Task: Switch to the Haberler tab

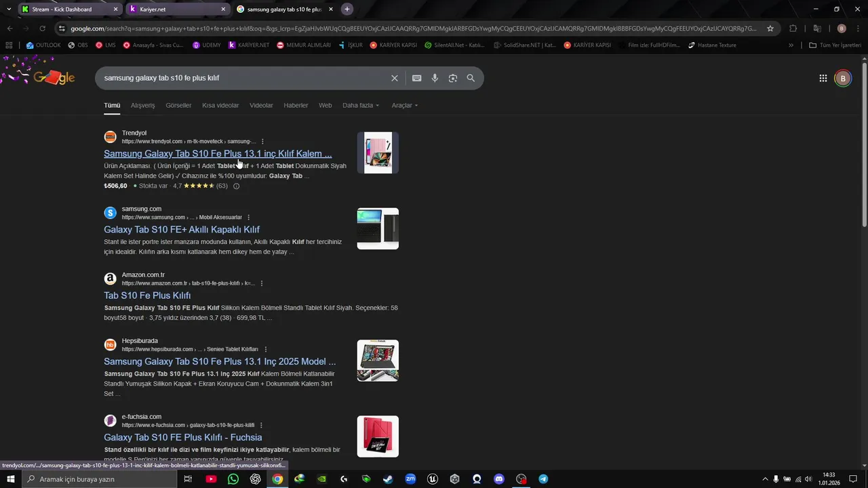Action: [x=296, y=105]
